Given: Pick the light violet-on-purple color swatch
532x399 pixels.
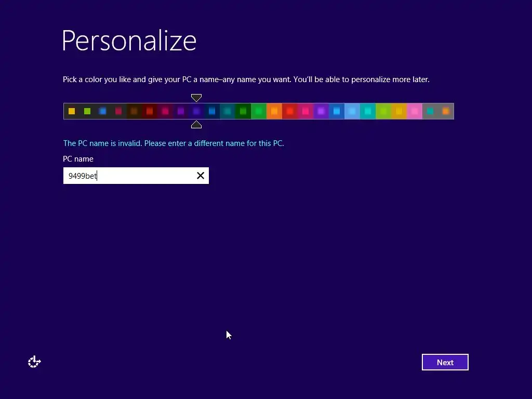Looking at the screenshot, I should coord(321,111).
